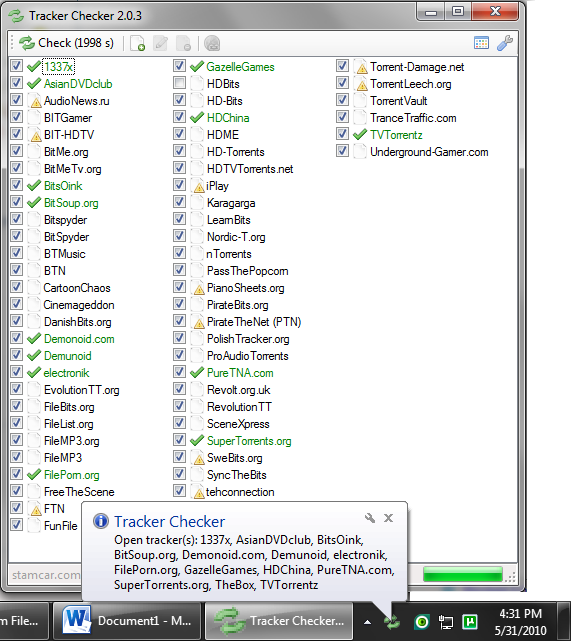
Task: Select the BTN tracker entry
Action: (55, 271)
